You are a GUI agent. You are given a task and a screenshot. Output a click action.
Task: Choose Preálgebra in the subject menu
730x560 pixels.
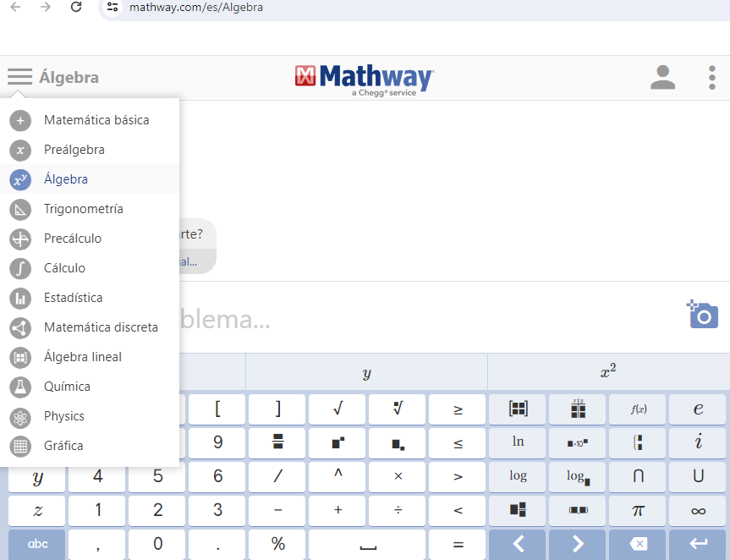[90, 150]
